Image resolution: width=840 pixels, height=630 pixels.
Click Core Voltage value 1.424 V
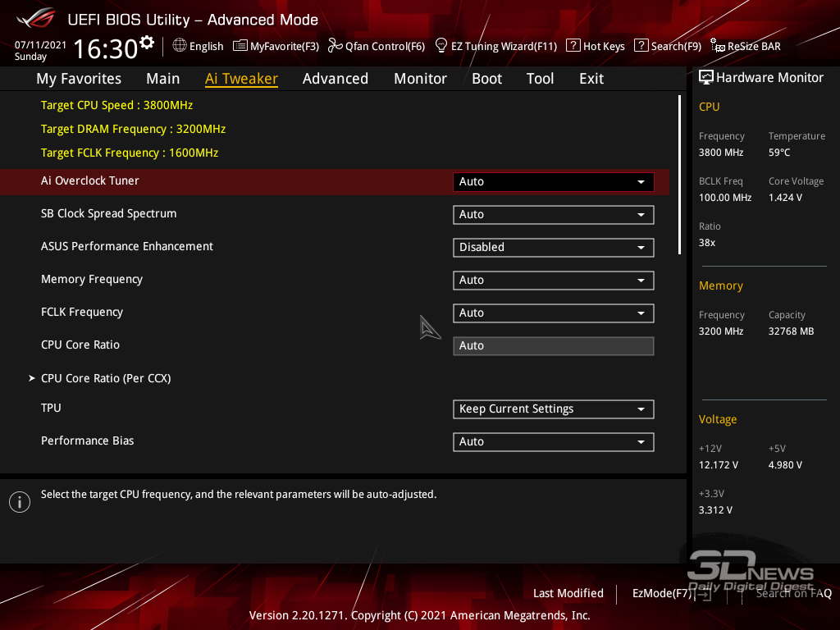coord(785,197)
